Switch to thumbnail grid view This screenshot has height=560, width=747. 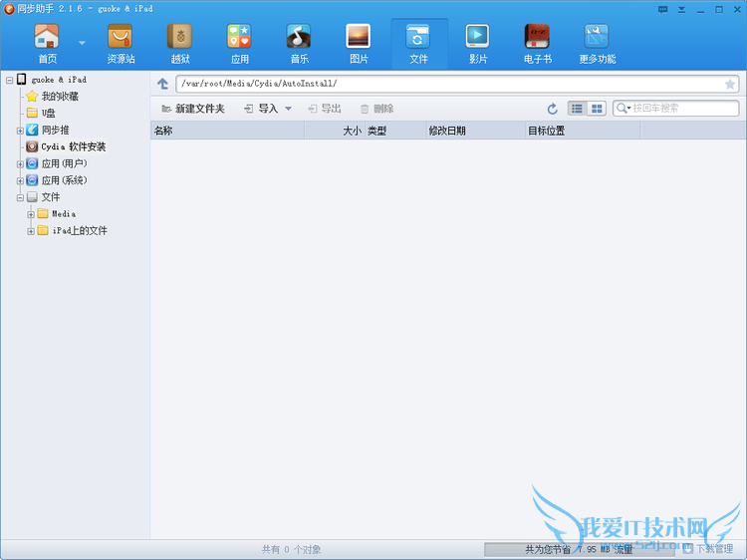[x=597, y=109]
